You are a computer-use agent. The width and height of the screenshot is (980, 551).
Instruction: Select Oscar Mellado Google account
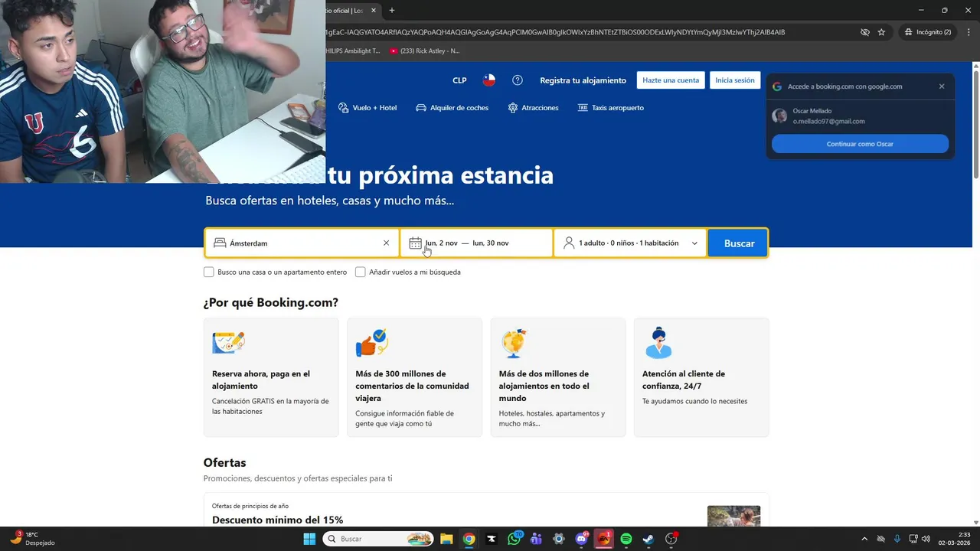(x=860, y=116)
